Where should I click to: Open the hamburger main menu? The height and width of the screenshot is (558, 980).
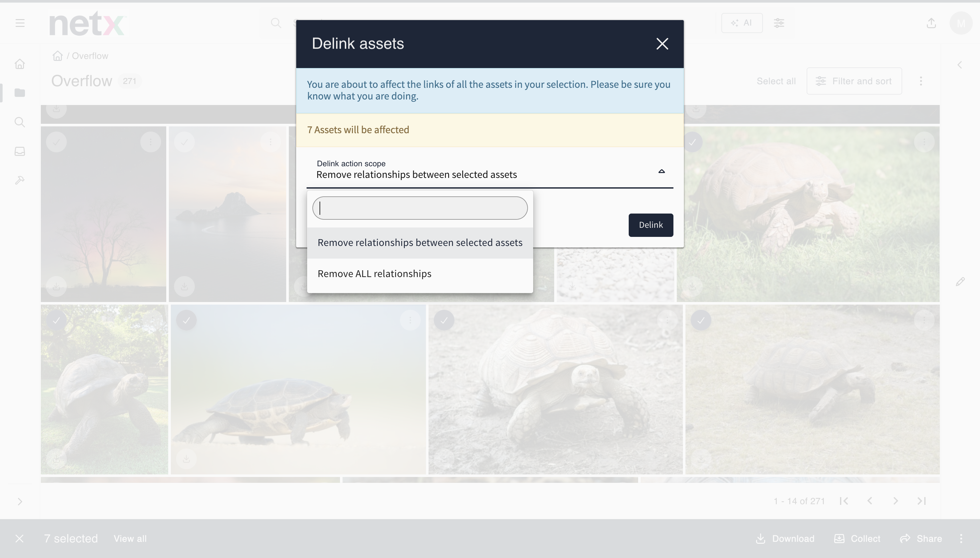coord(20,23)
